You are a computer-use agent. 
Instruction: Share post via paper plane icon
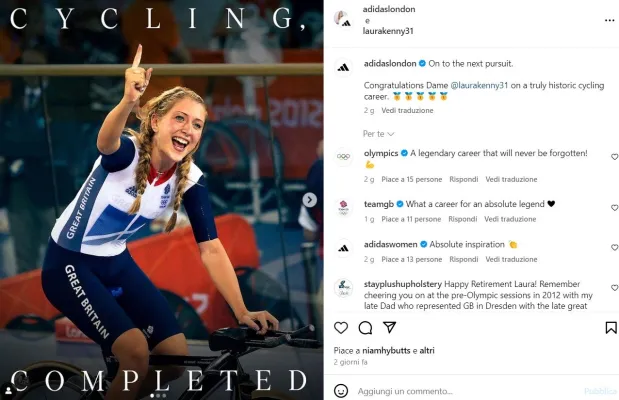[391, 328]
